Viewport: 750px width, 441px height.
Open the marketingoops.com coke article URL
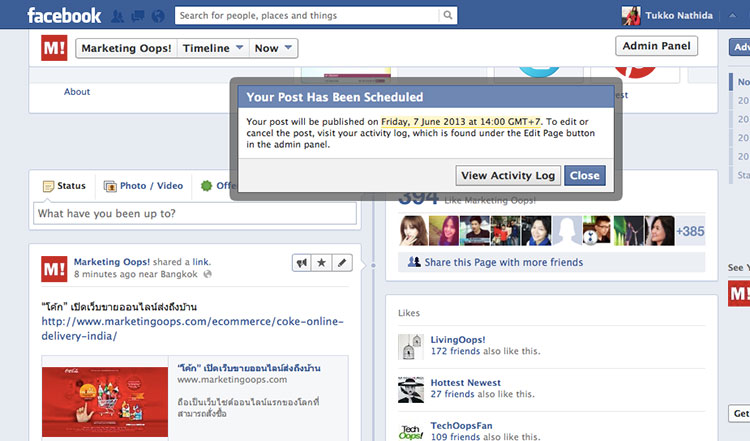click(192, 329)
